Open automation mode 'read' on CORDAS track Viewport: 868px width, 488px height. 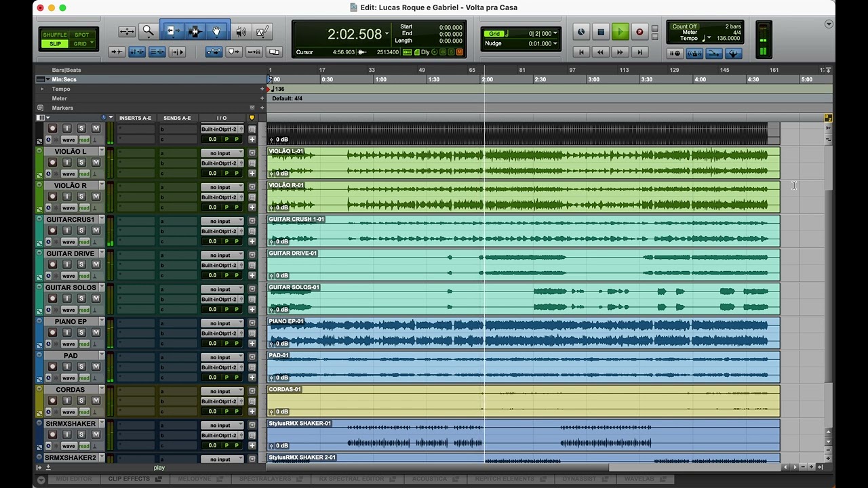tap(84, 412)
